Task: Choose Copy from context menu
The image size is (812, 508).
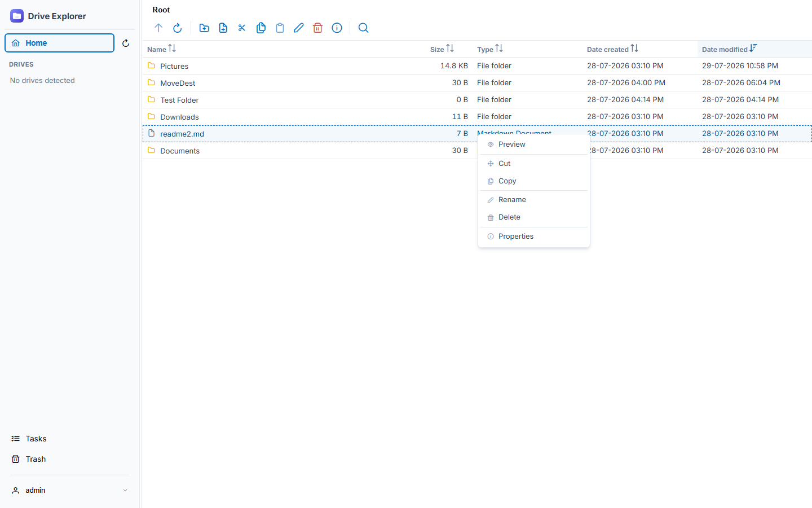Action: (x=534, y=181)
